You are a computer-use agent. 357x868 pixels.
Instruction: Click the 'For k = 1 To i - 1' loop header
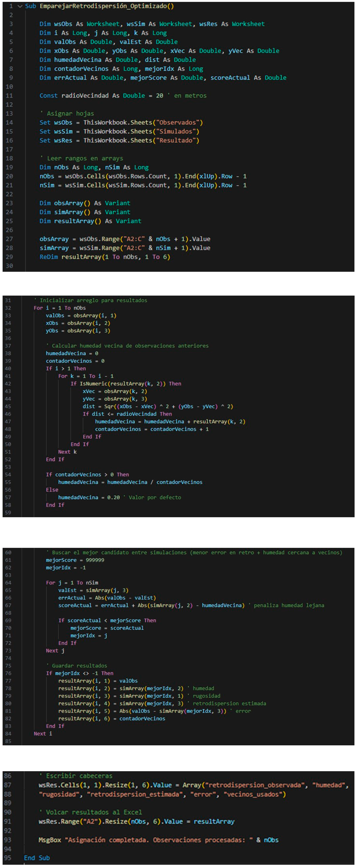[x=86, y=376]
